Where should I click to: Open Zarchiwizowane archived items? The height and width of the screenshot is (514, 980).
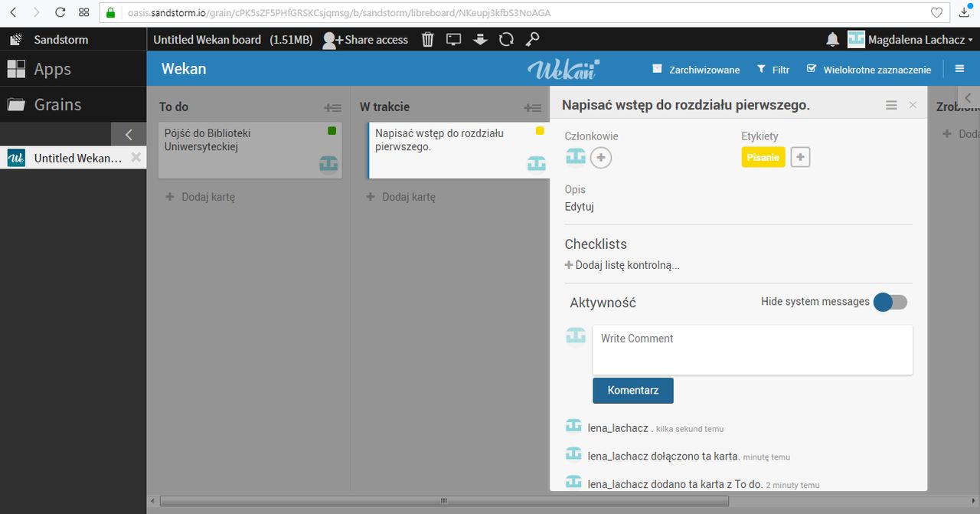point(696,69)
